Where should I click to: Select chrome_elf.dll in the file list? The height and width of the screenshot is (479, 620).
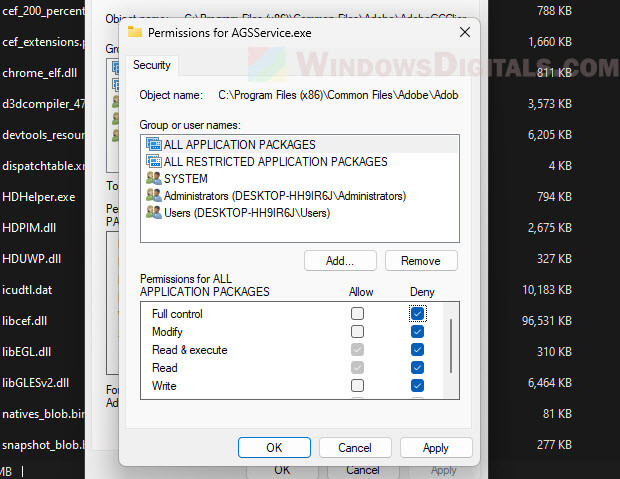(40, 73)
